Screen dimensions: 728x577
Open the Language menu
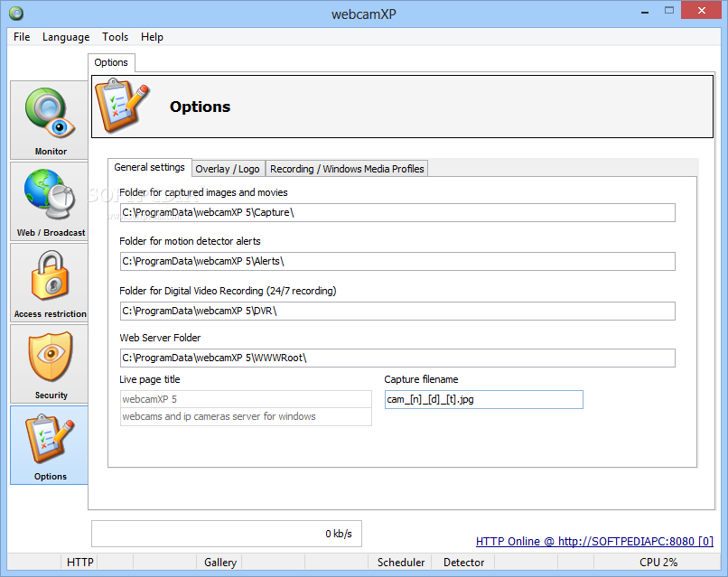click(x=66, y=37)
